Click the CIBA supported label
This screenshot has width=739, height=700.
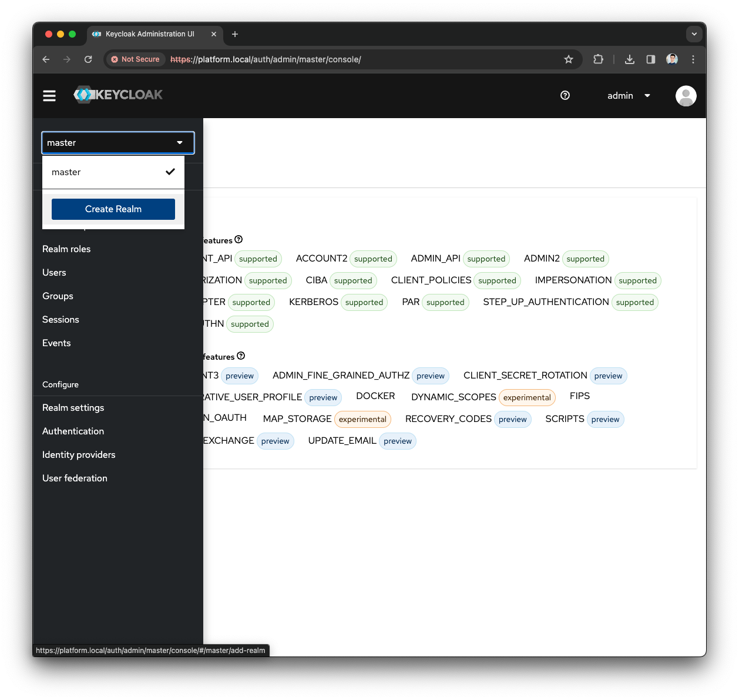click(353, 280)
